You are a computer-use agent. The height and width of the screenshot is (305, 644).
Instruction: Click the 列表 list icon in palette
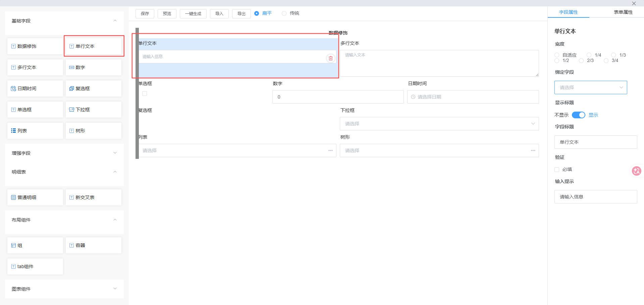13,131
